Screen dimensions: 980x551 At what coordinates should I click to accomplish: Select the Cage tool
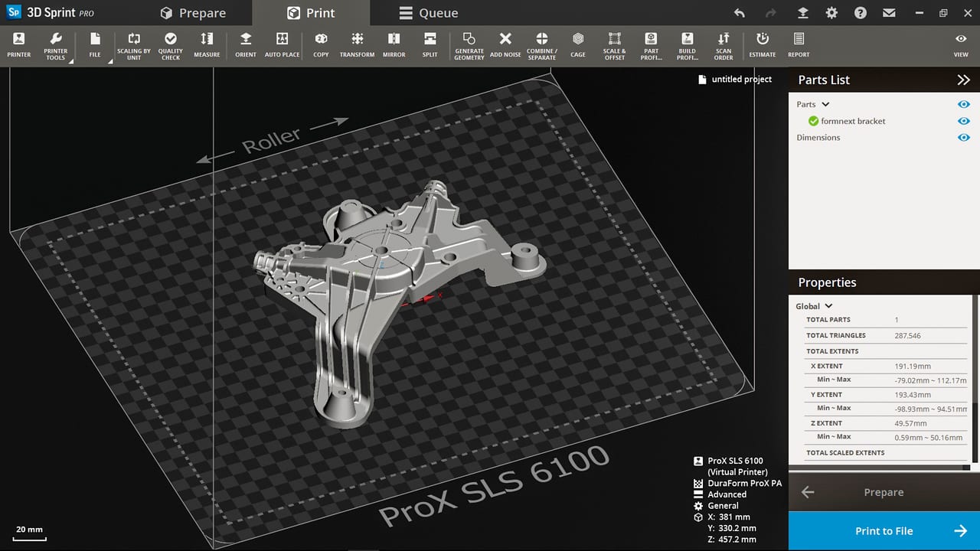(x=578, y=44)
